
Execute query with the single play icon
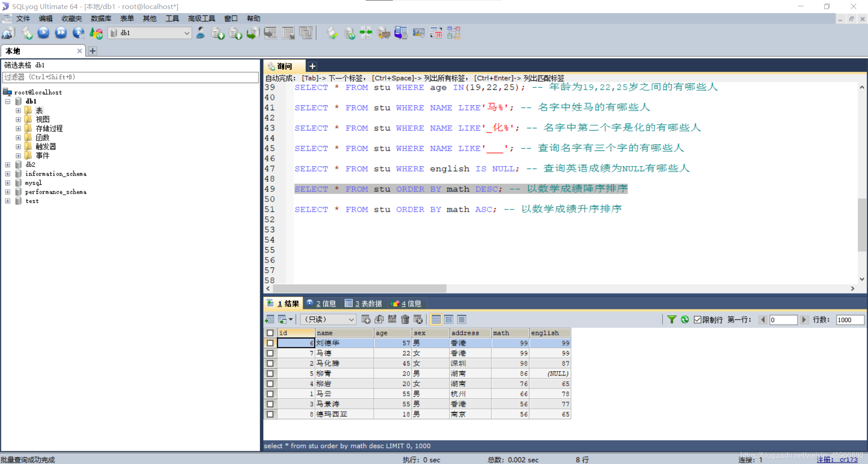click(43, 33)
